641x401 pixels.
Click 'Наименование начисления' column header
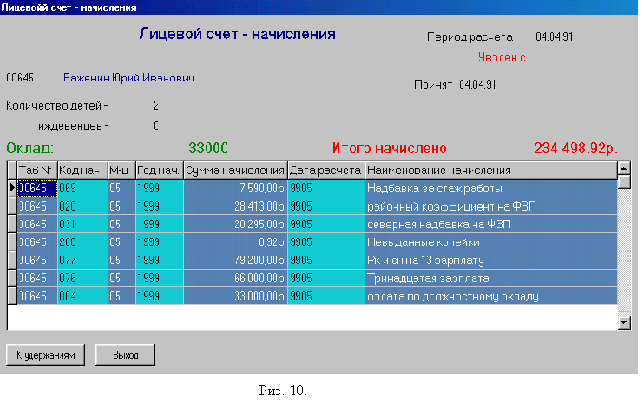point(491,170)
